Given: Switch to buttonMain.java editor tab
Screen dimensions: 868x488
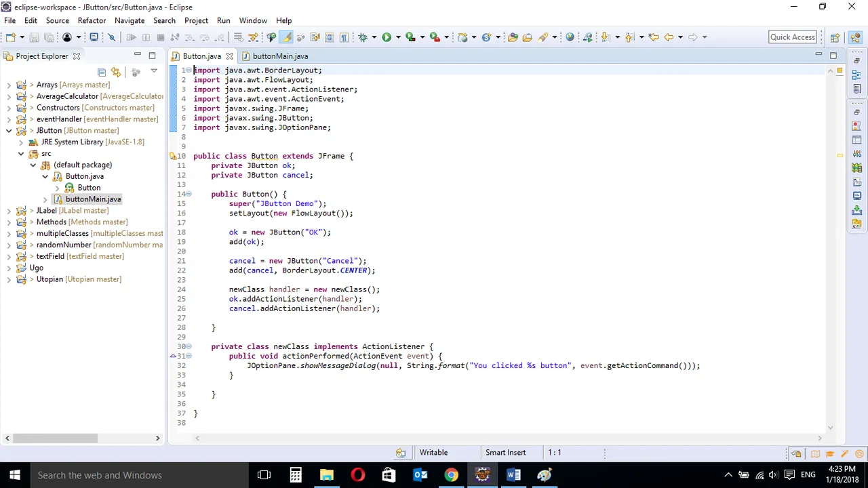Looking at the screenshot, I should tap(274, 56).
